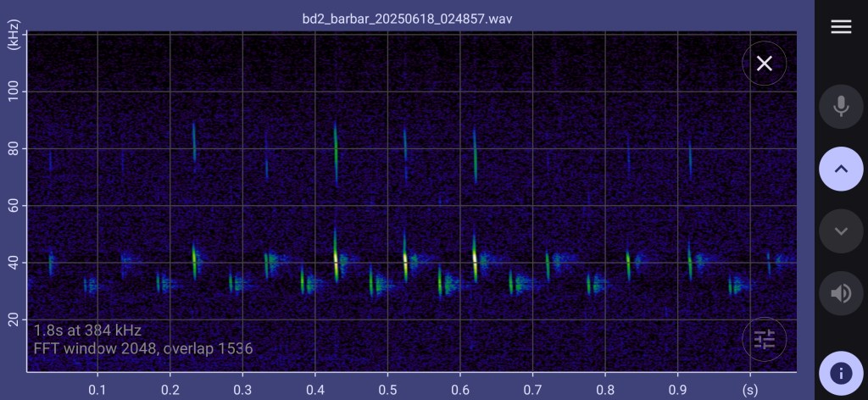Click the brightest 40 kHz call near 0.43 s

tap(337, 259)
